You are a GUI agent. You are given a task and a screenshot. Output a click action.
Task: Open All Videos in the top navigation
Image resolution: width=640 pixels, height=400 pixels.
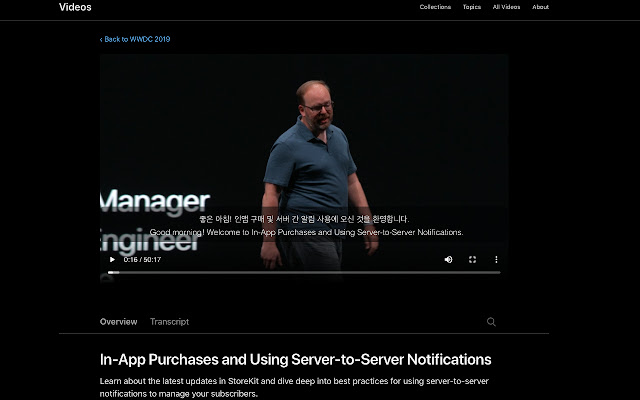[506, 7]
